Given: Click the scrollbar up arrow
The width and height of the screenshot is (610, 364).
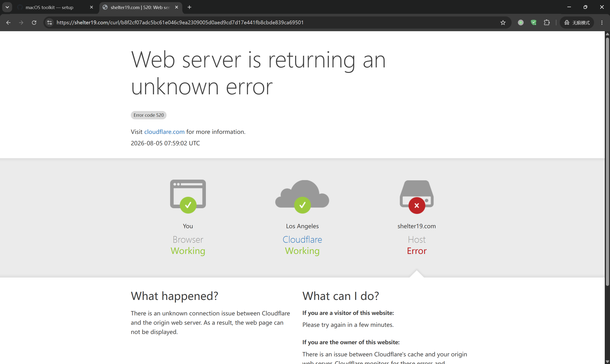Looking at the screenshot, I should tap(607, 34).
